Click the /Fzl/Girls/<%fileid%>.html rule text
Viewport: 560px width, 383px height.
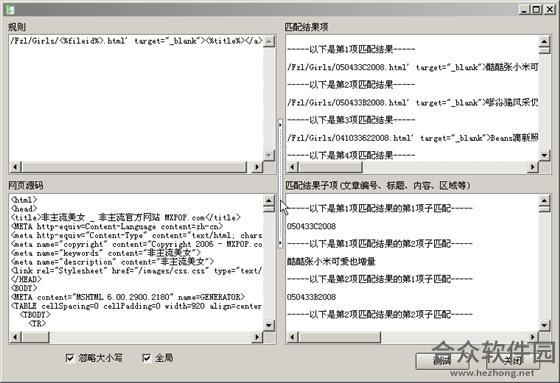tap(136, 41)
